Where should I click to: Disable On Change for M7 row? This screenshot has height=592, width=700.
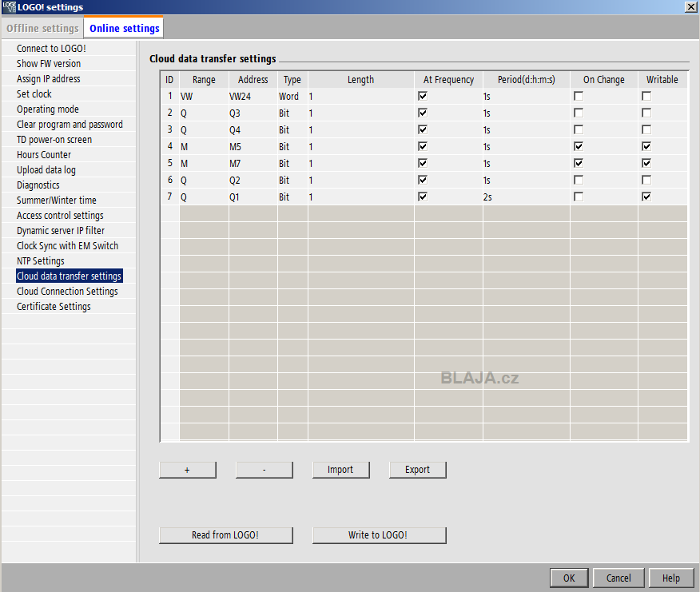coord(579,163)
